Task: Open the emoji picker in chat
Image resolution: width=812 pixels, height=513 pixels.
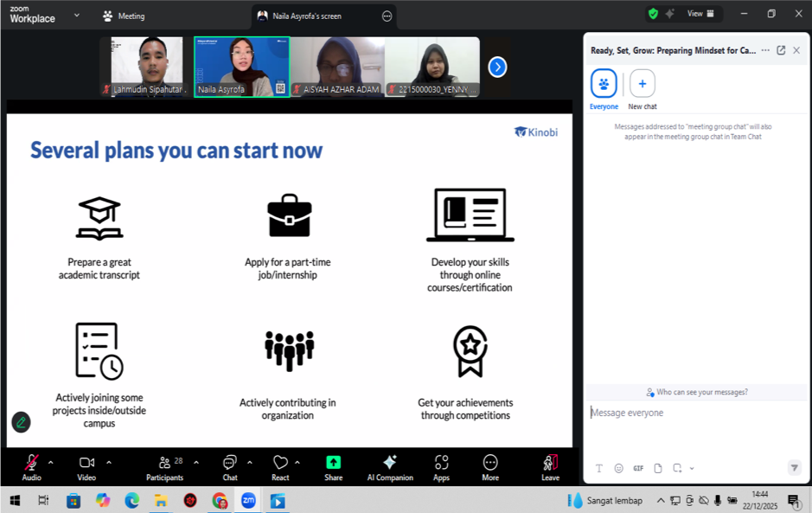Action: pos(618,468)
